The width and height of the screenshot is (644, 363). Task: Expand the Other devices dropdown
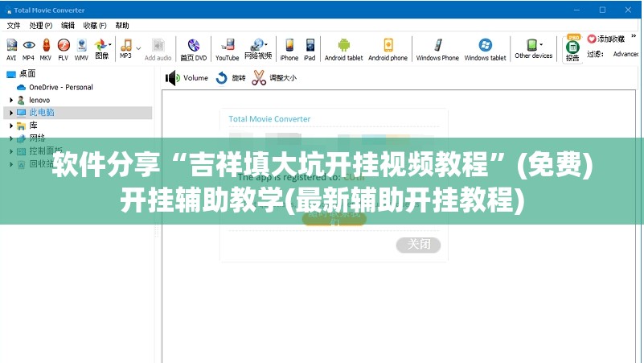[x=541, y=44]
